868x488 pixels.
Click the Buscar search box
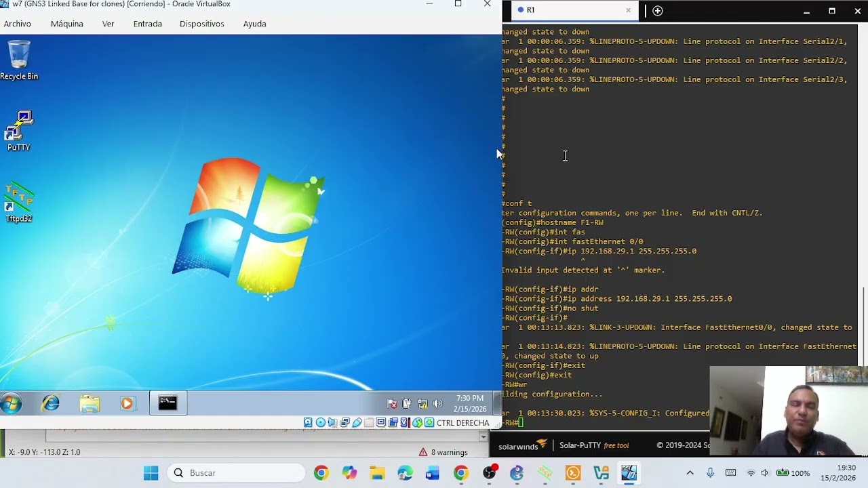coord(236,472)
